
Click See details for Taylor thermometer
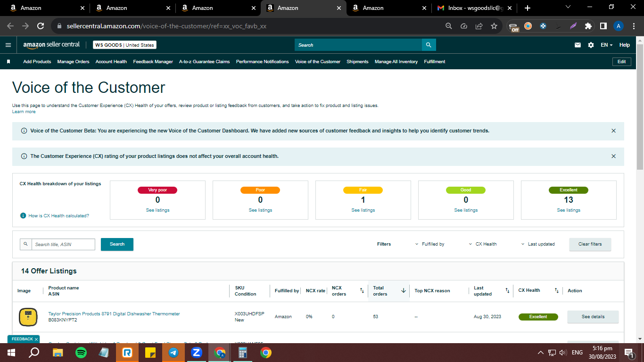(593, 317)
